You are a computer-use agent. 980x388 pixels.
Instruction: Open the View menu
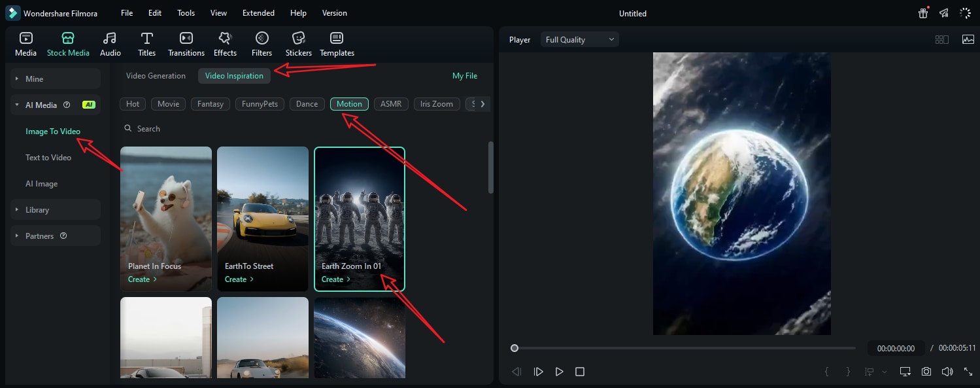pyautogui.click(x=219, y=13)
